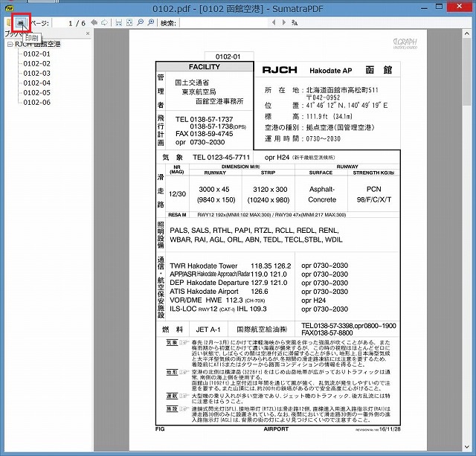Click the Zoom In magnifier icon
This screenshot has width=476, height=456.
[151, 22]
